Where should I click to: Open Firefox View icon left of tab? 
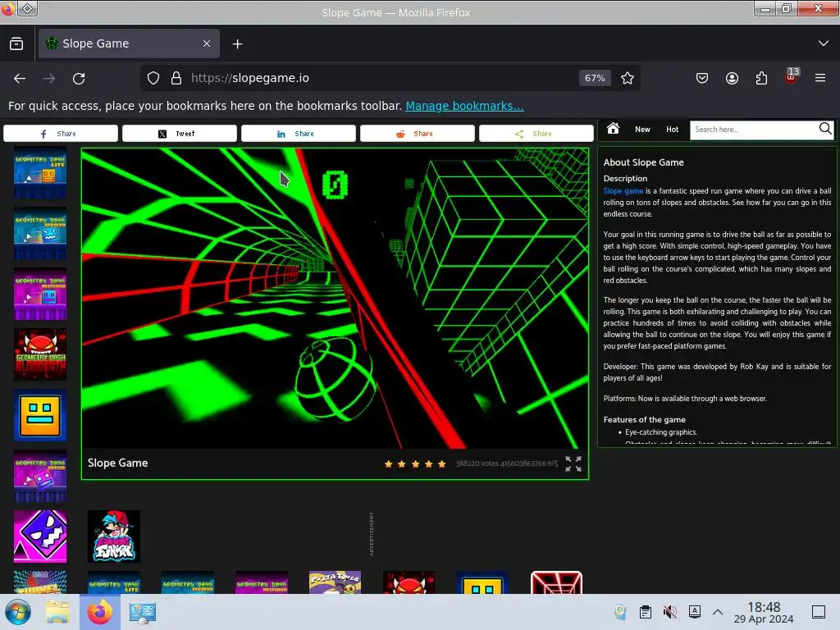pyautogui.click(x=16, y=43)
